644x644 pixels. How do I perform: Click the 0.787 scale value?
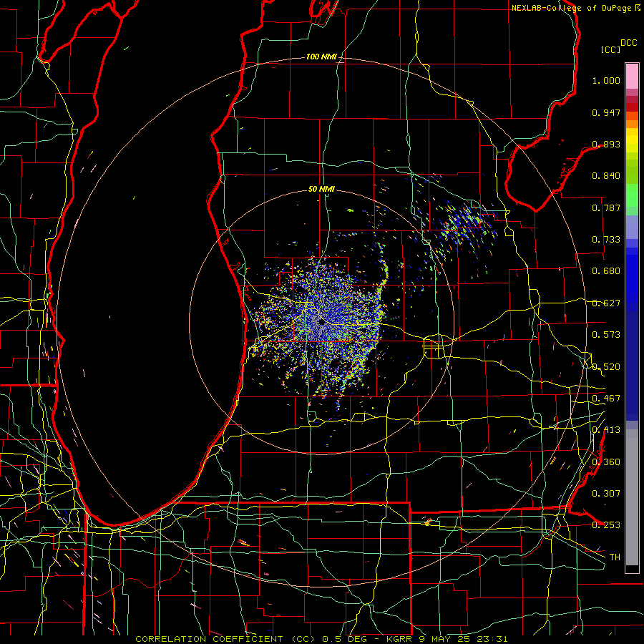(606, 208)
